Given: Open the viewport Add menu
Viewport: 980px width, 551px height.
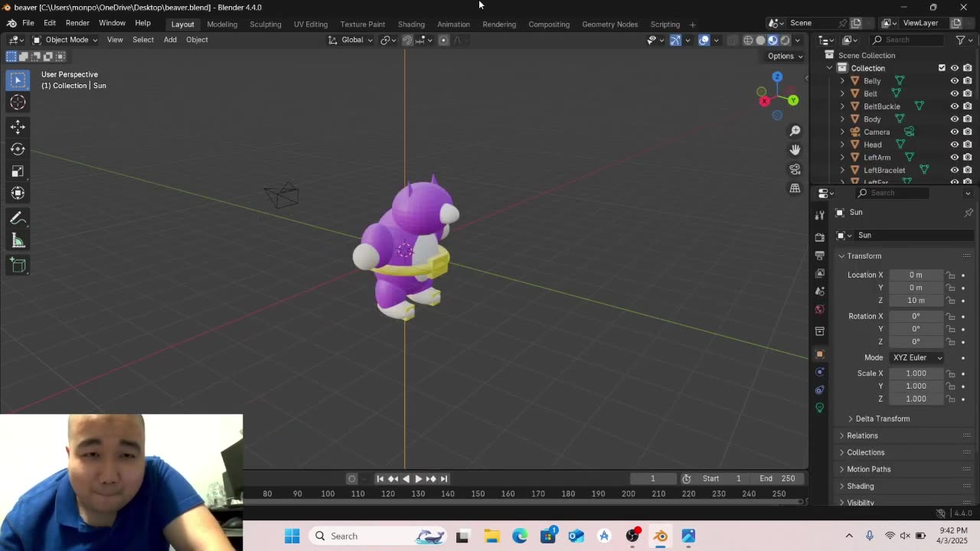Looking at the screenshot, I should click(170, 40).
